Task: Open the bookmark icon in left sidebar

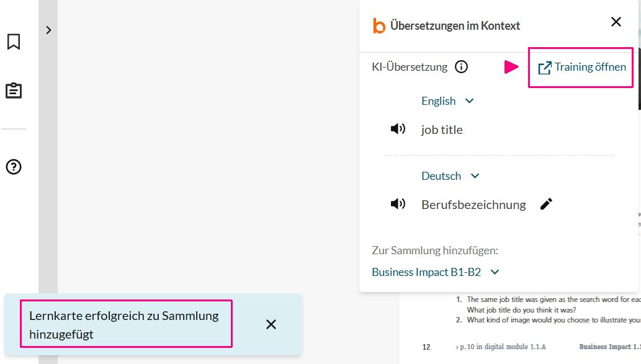Action: [x=13, y=42]
